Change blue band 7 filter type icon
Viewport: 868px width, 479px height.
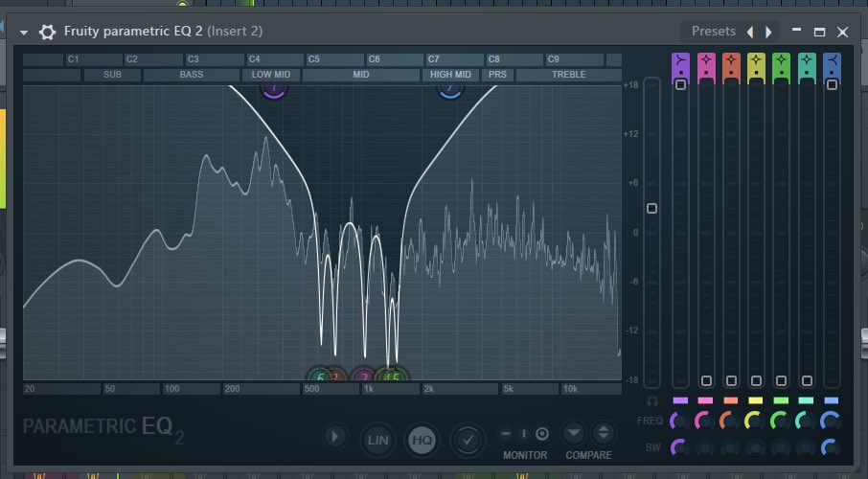point(832,60)
